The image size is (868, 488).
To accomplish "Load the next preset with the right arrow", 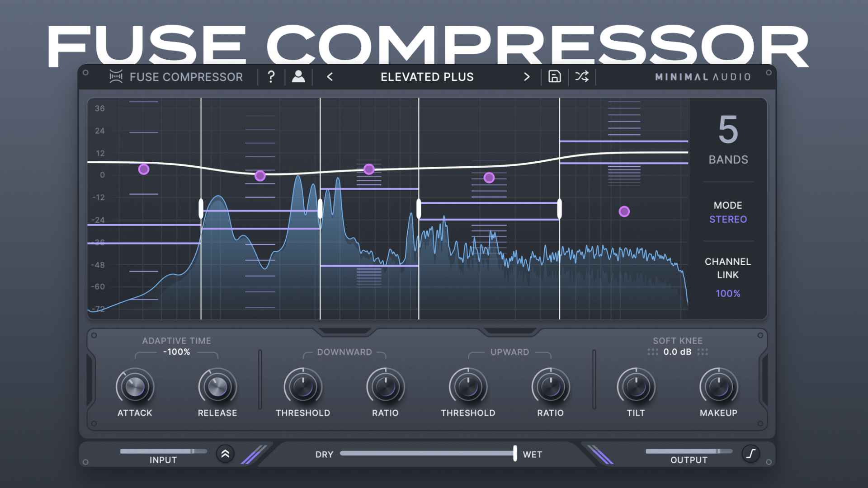I will [526, 77].
